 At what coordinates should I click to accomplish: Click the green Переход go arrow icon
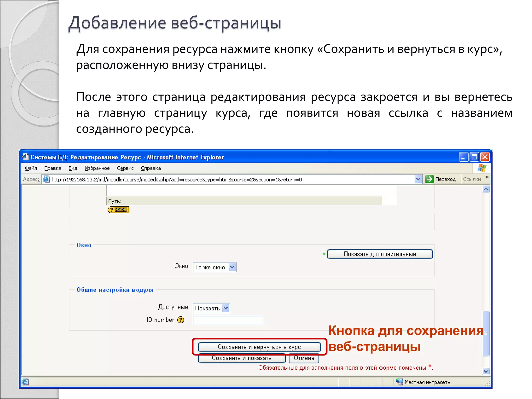(x=429, y=179)
